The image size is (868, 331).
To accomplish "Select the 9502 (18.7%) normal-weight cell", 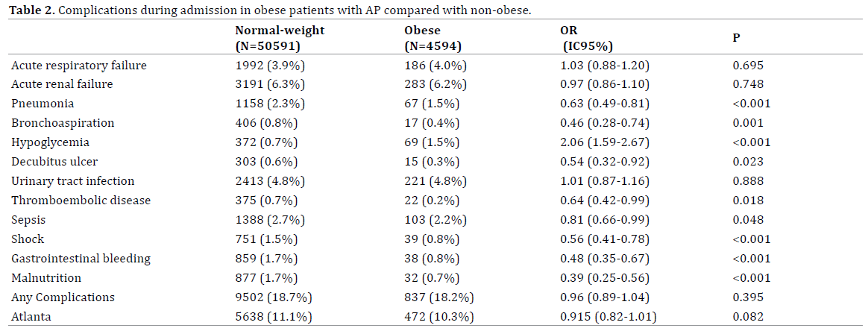I will click(x=274, y=297).
